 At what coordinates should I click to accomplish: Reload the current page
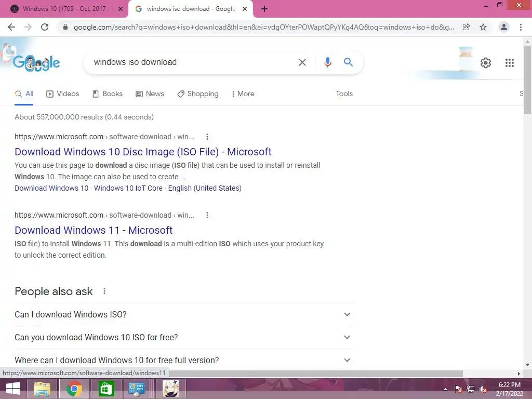(45, 27)
